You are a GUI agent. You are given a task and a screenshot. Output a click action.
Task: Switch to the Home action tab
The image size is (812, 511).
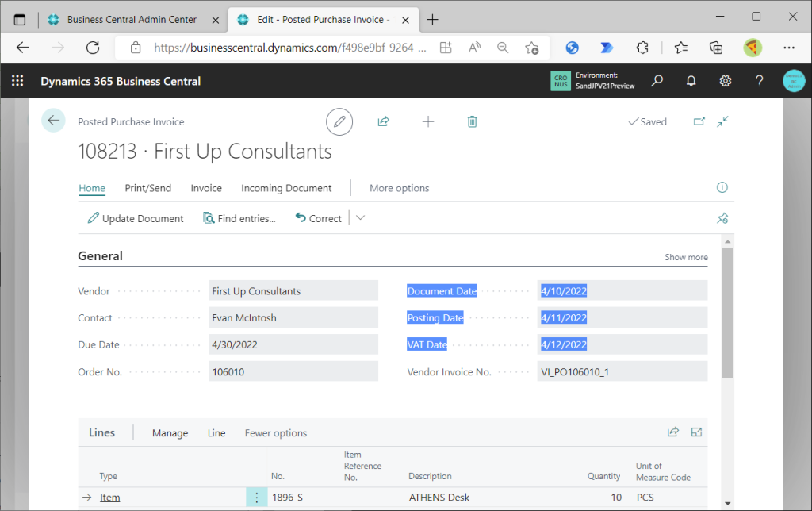point(92,188)
